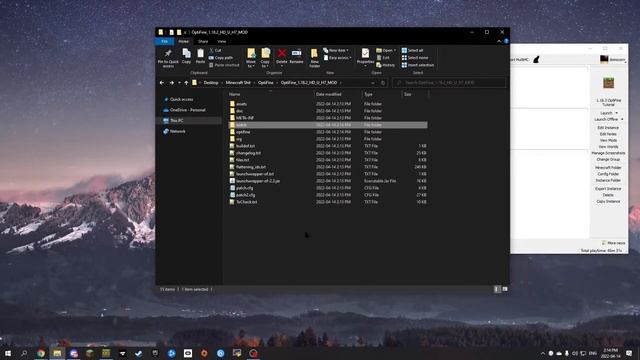The image size is (640, 360).
Task: Select the optifine folder
Action: click(x=243, y=132)
